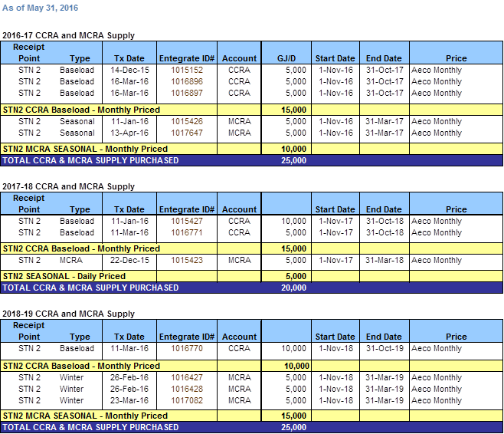Select the 13-Apr-16 transaction date cell
The image size is (504, 434).
pos(129,133)
